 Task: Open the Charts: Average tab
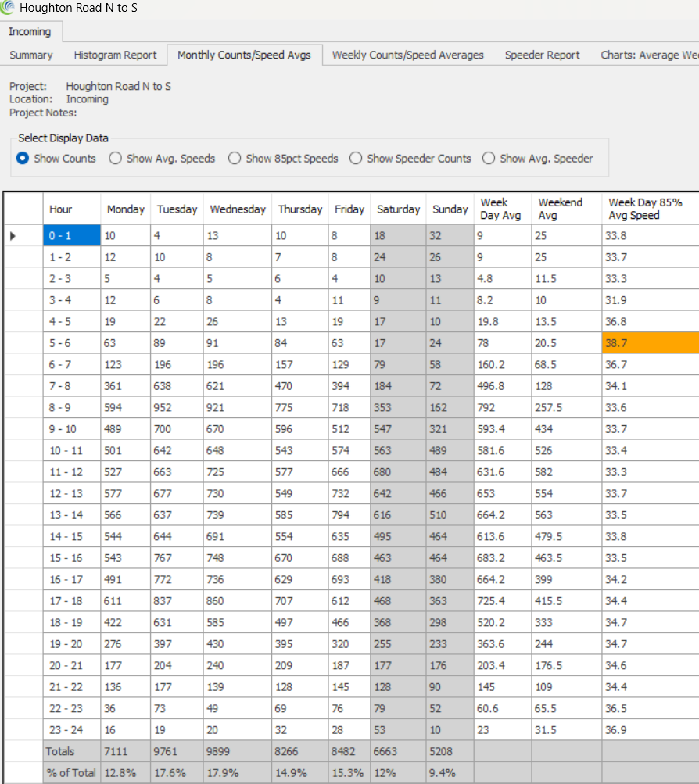(x=649, y=55)
